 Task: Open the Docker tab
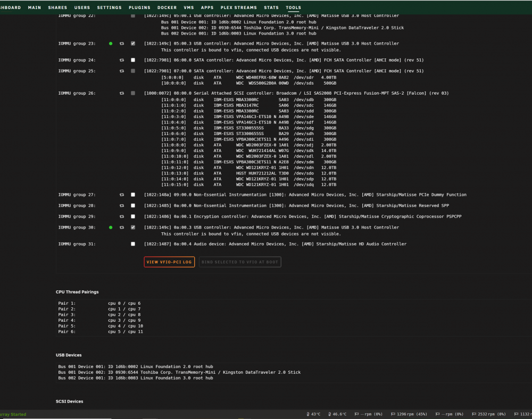(x=167, y=7)
